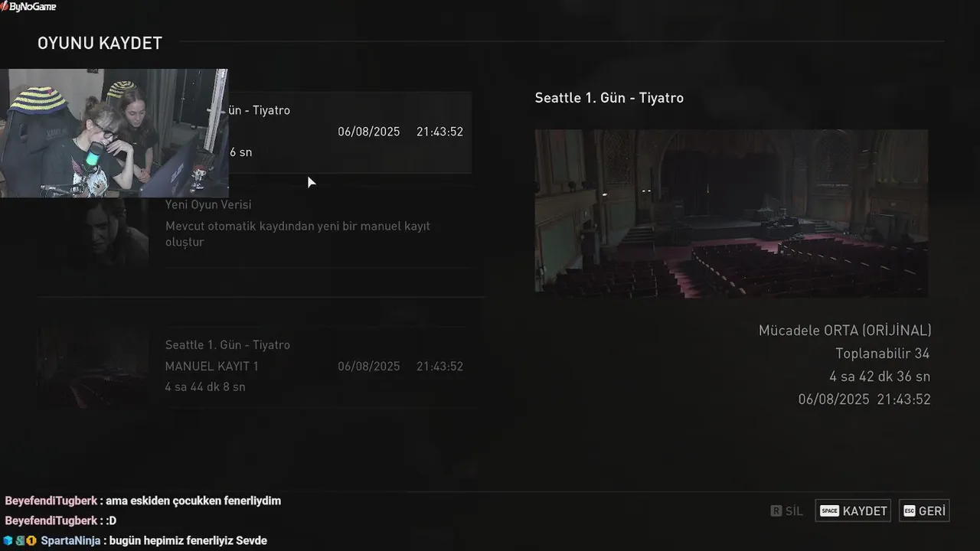Click the 4 sa 44 dk 8 sn playtime
This screenshot has width=980, height=551.
(205, 387)
